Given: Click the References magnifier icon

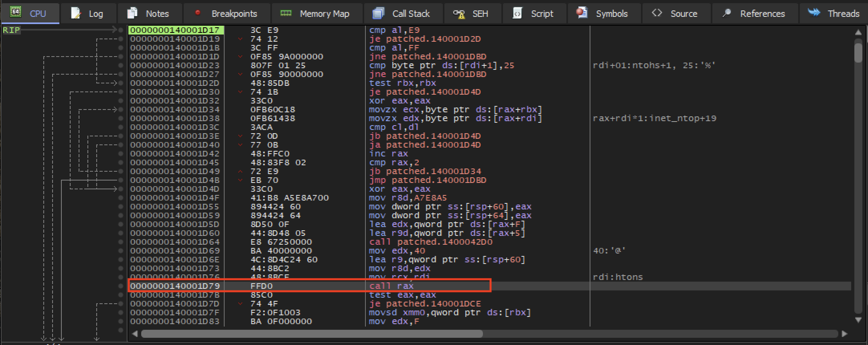Looking at the screenshot, I should 726,13.
